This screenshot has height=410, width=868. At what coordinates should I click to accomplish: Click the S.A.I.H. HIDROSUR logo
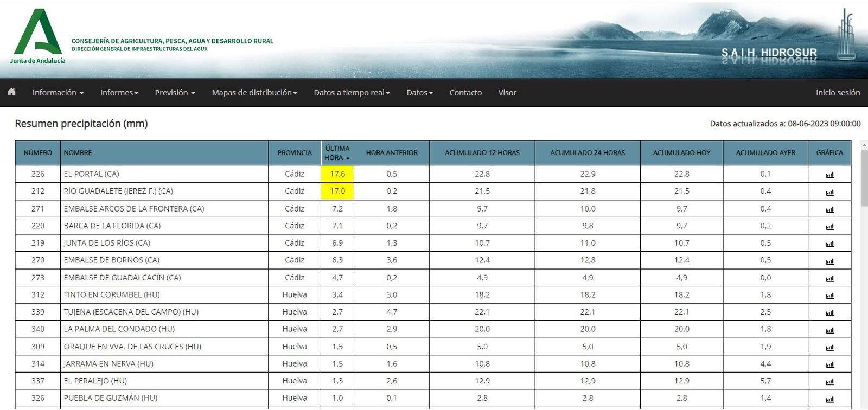769,53
